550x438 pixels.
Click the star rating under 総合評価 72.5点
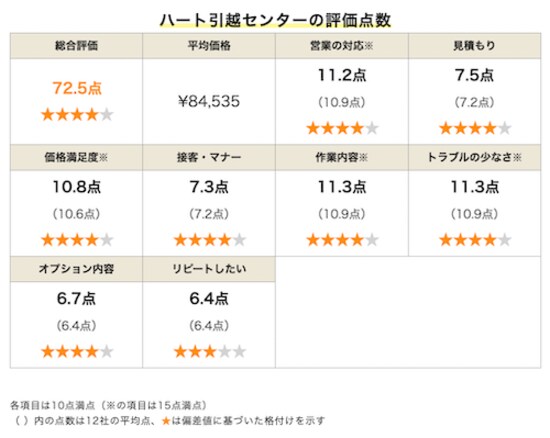point(77,115)
